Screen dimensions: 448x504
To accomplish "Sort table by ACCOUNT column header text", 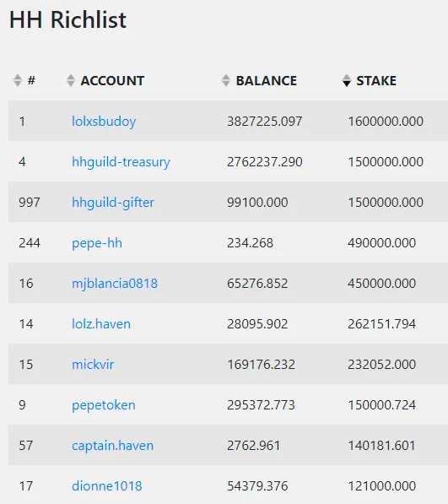I will tap(112, 81).
